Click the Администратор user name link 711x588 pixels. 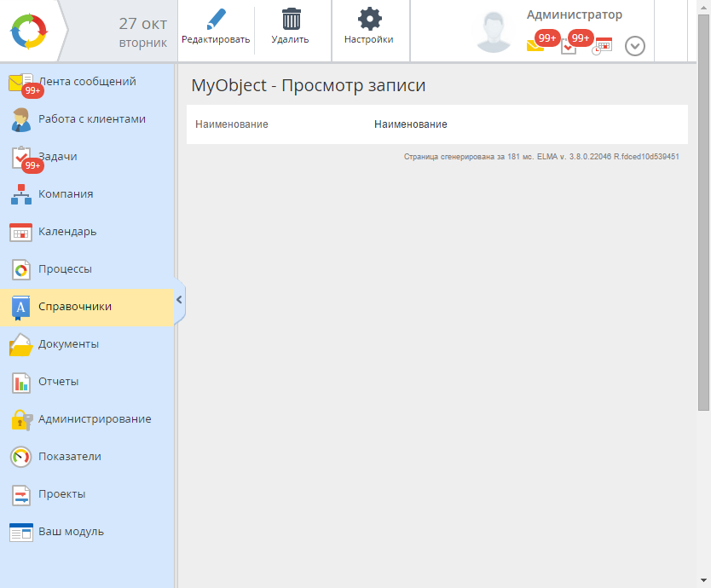(574, 15)
